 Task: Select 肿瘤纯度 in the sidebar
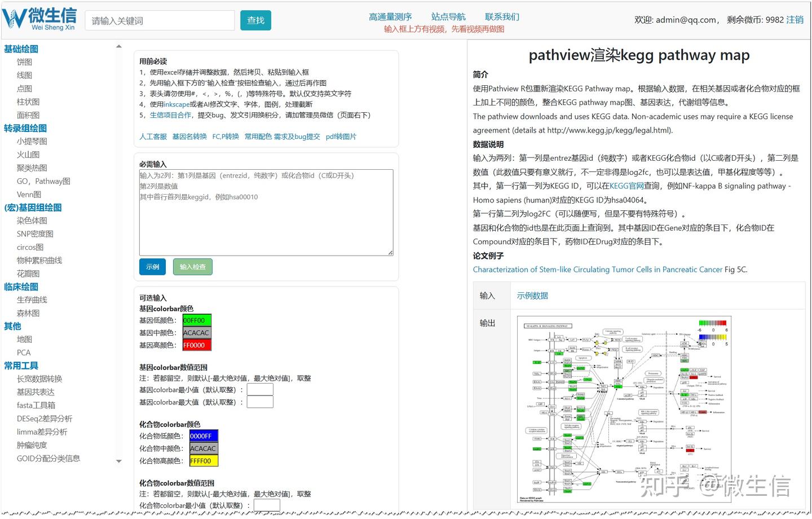pyautogui.click(x=32, y=445)
